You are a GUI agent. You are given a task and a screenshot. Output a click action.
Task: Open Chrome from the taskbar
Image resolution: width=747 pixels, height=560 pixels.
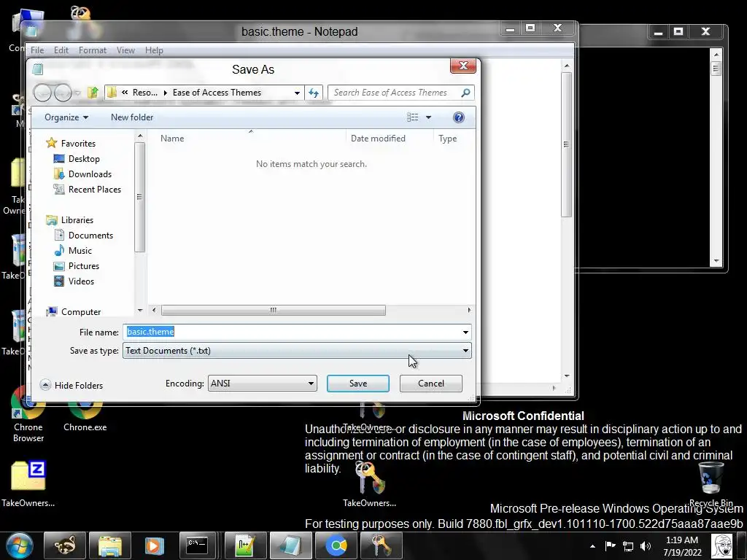(336, 545)
